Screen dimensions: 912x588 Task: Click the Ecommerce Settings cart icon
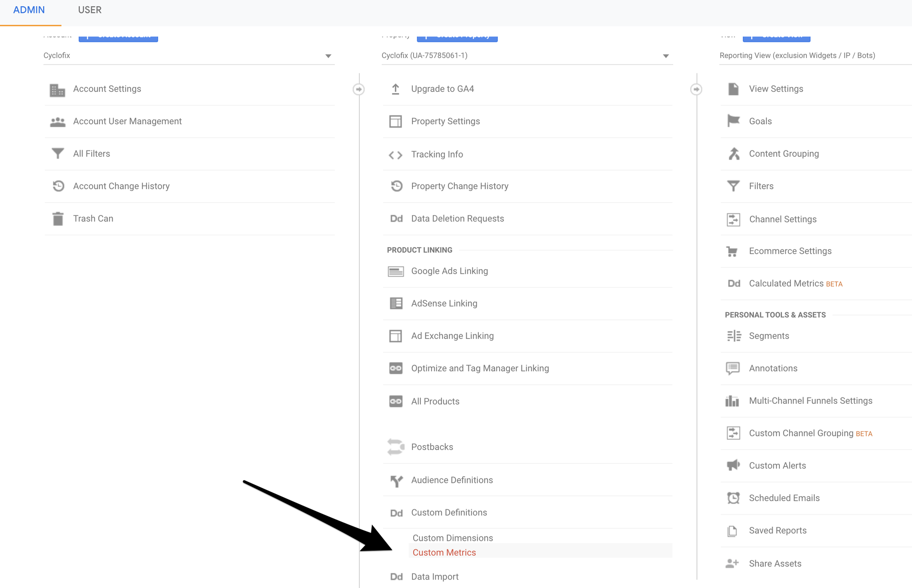point(733,251)
